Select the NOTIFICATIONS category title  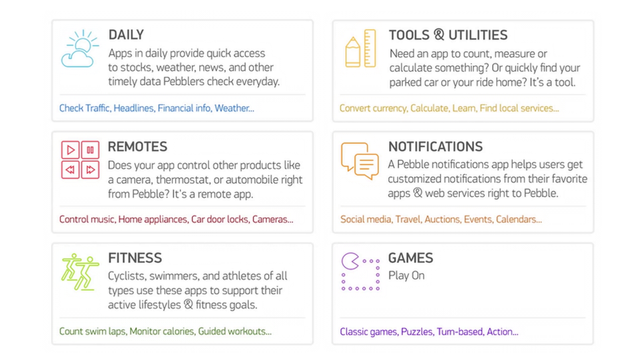(x=435, y=147)
